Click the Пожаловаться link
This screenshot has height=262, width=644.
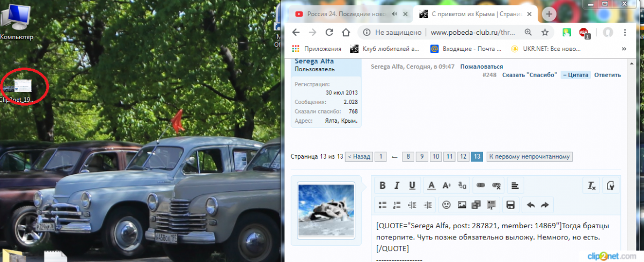(x=481, y=67)
